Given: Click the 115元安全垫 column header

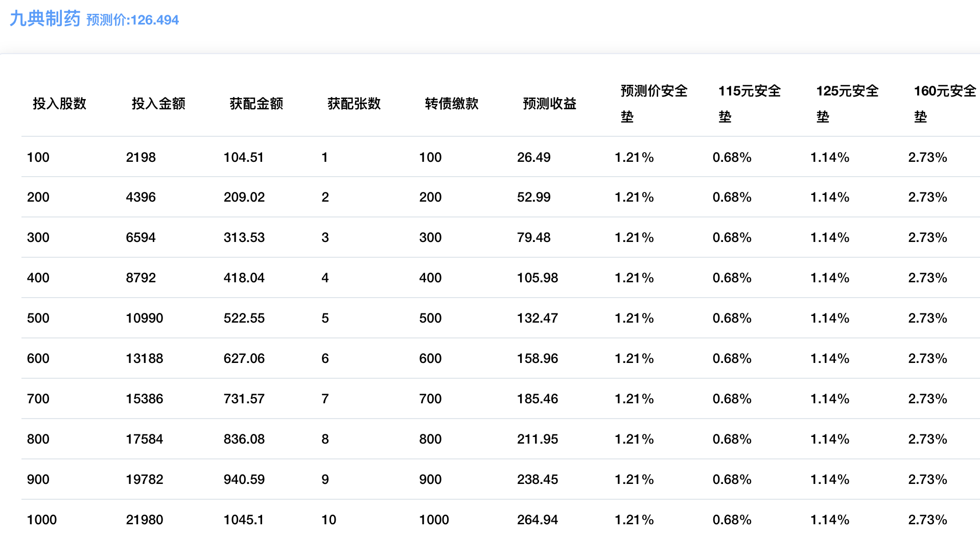Looking at the screenshot, I should tap(749, 104).
